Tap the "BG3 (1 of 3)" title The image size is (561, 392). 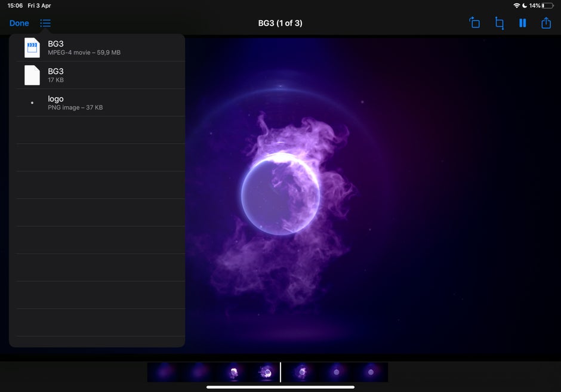tap(280, 23)
